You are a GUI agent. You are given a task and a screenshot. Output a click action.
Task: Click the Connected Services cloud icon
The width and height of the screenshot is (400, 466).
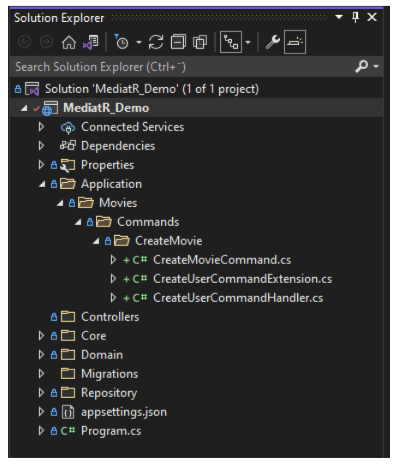tap(68, 127)
